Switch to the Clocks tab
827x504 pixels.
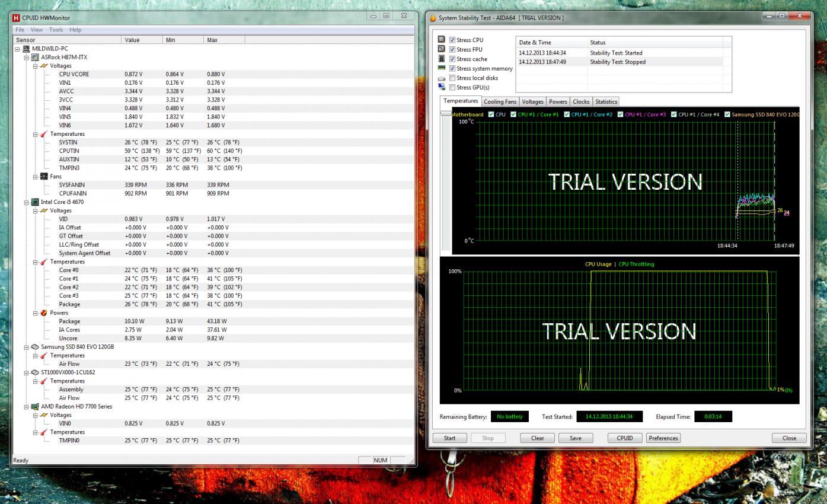point(581,102)
